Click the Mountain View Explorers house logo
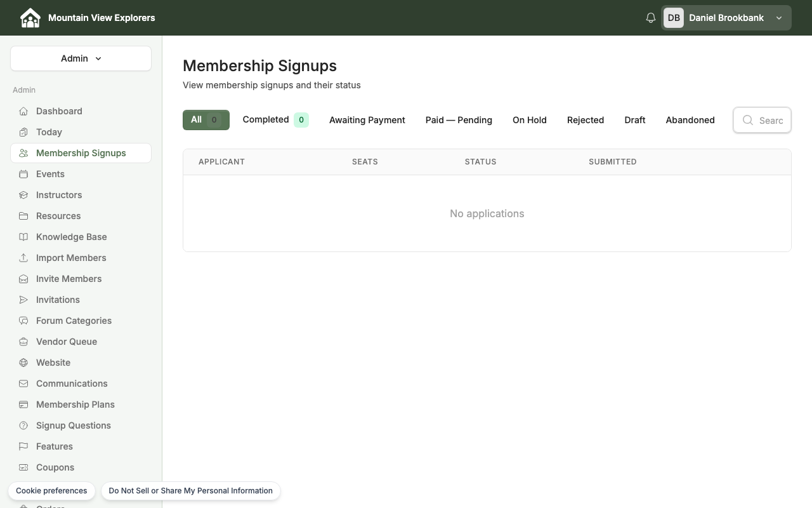Screen dimensions: 812x508 (x=30, y=18)
